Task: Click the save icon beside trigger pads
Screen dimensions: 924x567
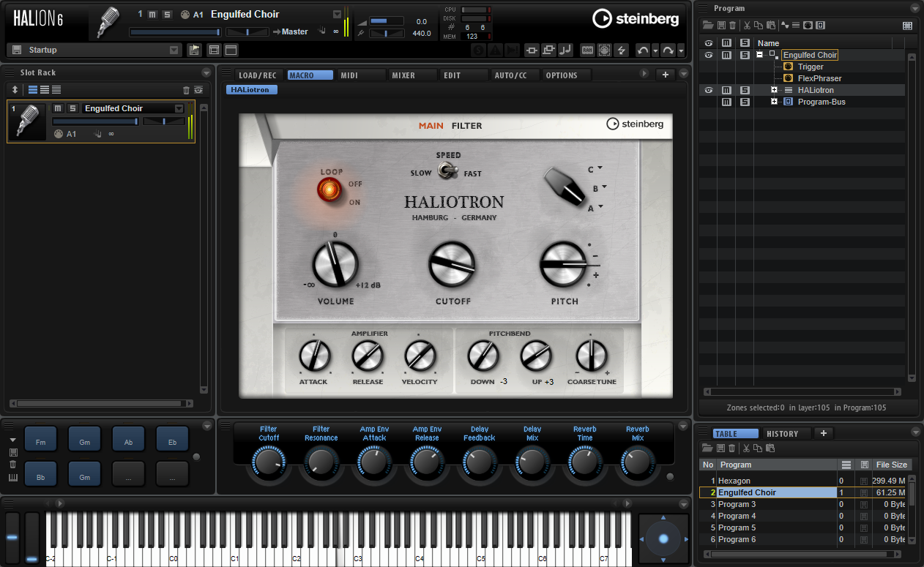Action: 12,452
